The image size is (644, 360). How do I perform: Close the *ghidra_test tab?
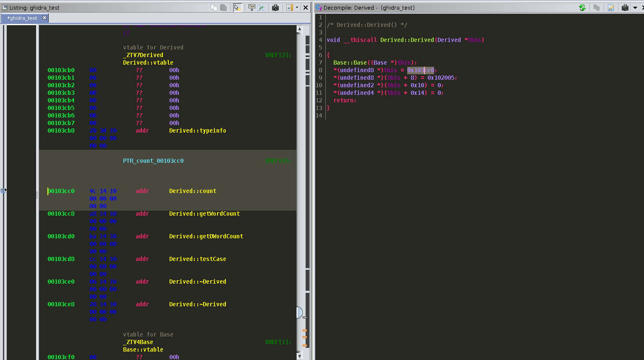(45, 18)
